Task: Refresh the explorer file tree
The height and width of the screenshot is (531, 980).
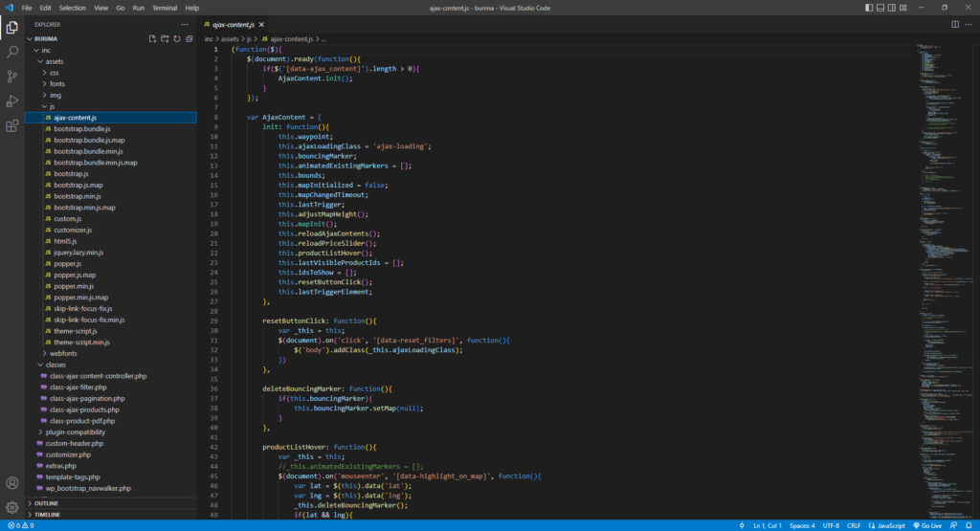Action: (x=177, y=38)
